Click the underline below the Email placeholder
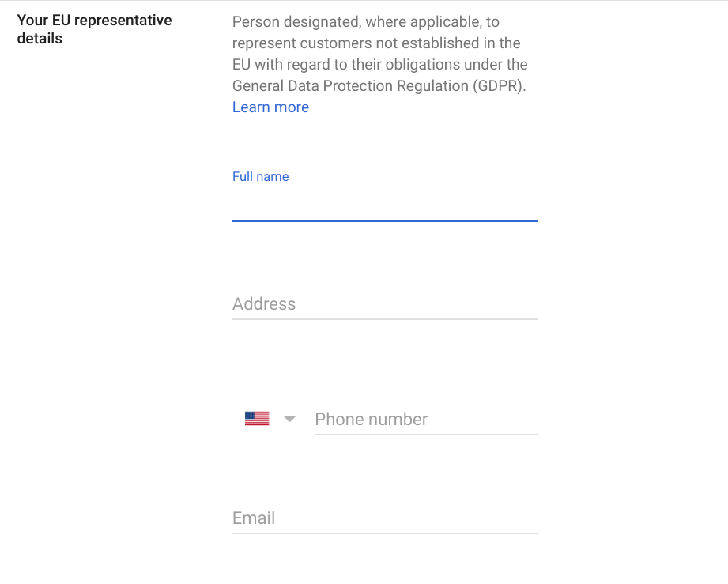The height and width of the screenshot is (584, 728). pyautogui.click(x=384, y=533)
